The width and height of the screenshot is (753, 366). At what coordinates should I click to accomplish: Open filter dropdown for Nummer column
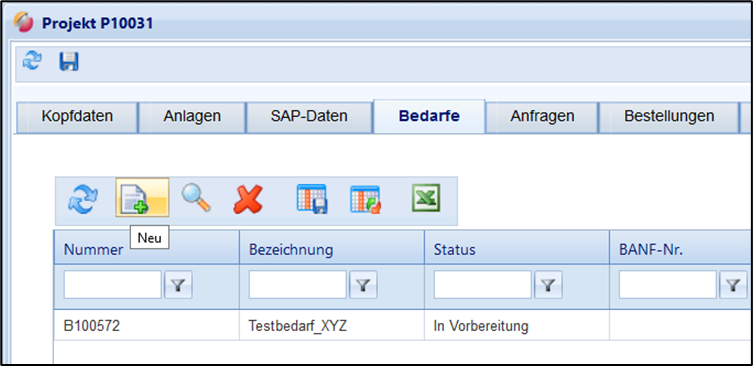(178, 285)
